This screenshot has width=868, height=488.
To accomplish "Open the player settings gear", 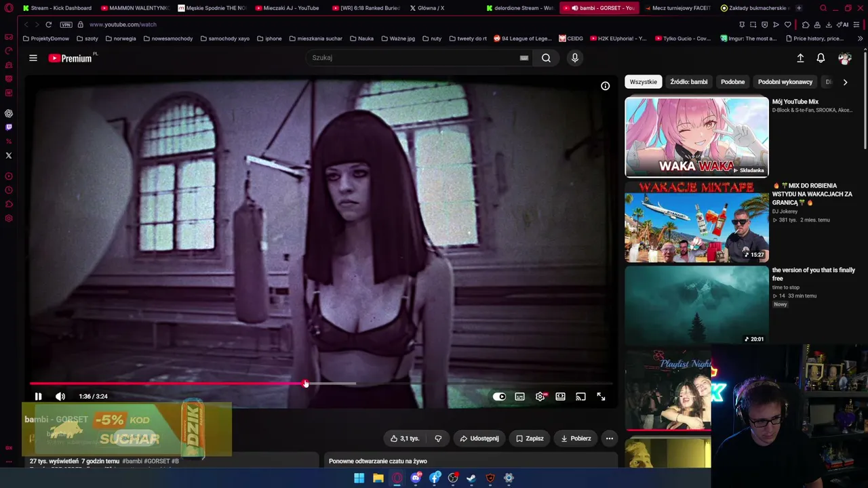I will tap(540, 396).
